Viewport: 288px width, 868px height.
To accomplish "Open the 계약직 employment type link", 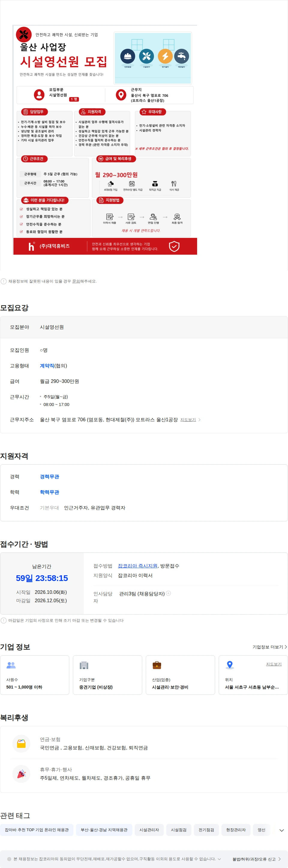I will [47, 366].
